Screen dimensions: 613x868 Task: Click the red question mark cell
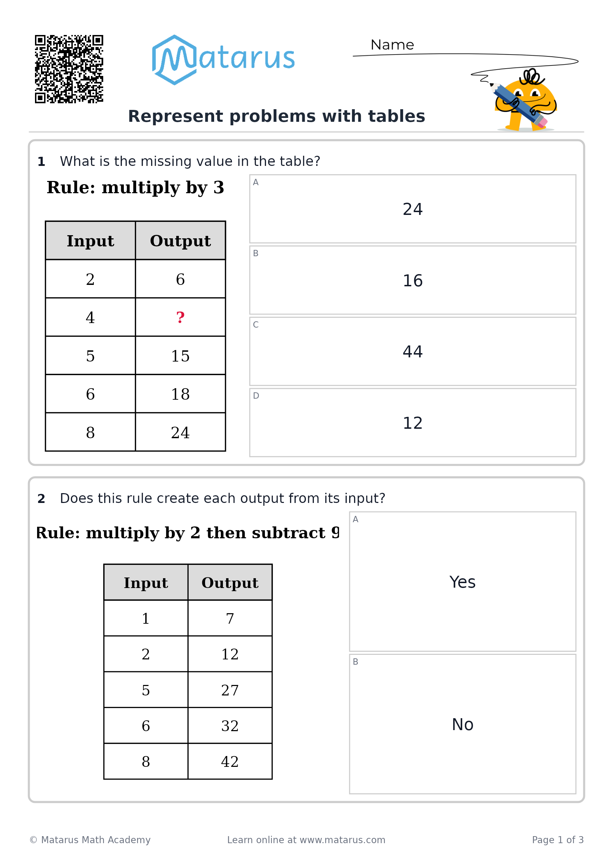(180, 317)
